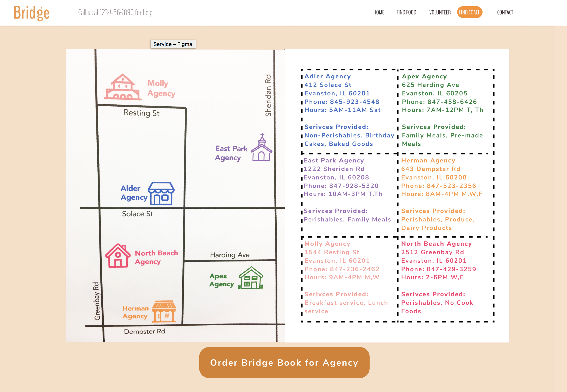
Task: Click Phone: 847-523-2356
Action: pos(439,186)
